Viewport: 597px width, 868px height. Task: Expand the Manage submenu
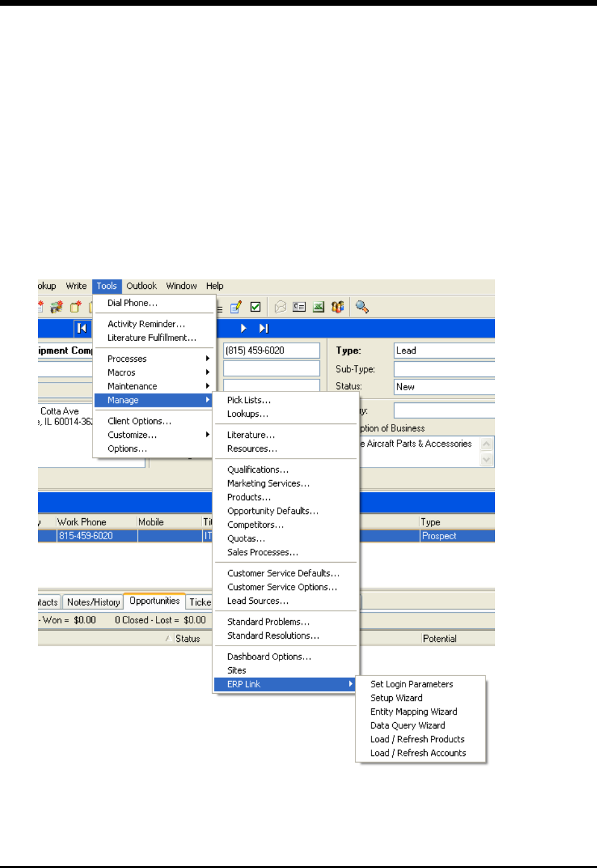coord(153,400)
